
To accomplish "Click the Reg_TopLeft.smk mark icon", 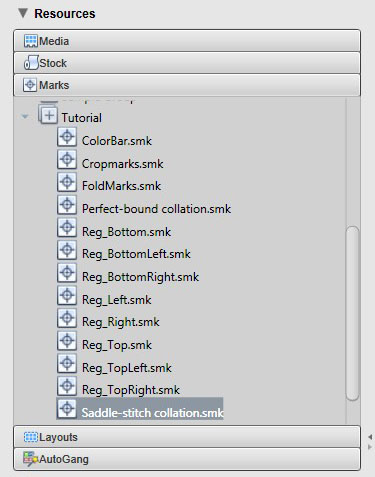I will click(67, 364).
